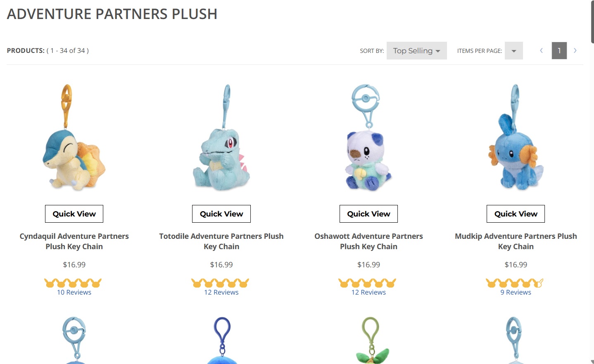The height and width of the screenshot is (364, 594).
Task: Read the 9 Reviews for Mudkip
Action: tap(516, 292)
